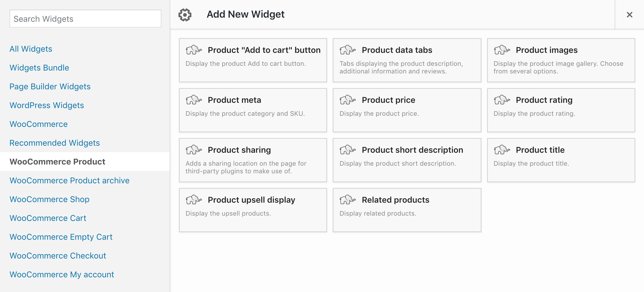Viewport: 644px width, 292px height.
Task: Select the Product upsell display widget
Action: [x=252, y=210]
